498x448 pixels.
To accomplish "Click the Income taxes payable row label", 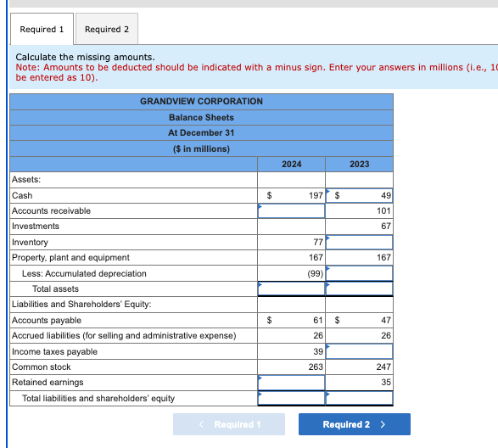I will point(54,352).
